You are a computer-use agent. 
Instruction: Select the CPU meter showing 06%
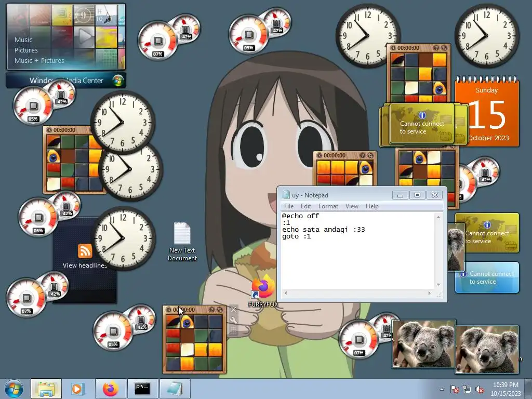38,217
